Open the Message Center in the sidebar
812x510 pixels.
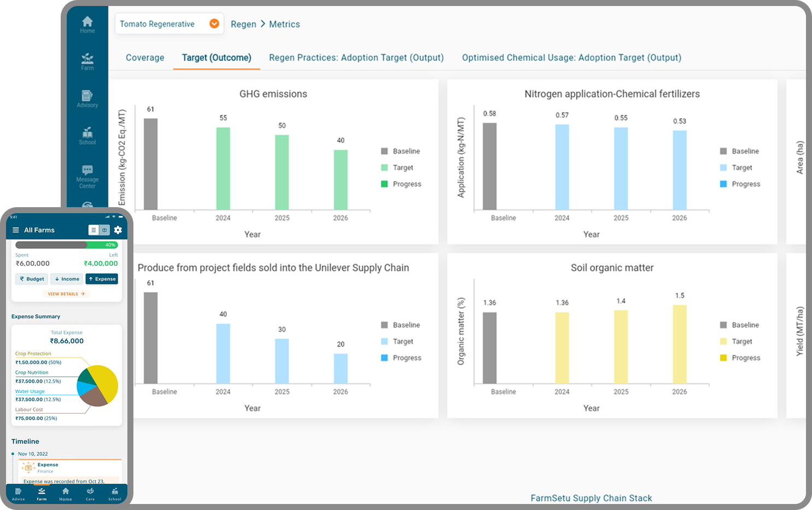pyautogui.click(x=87, y=176)
